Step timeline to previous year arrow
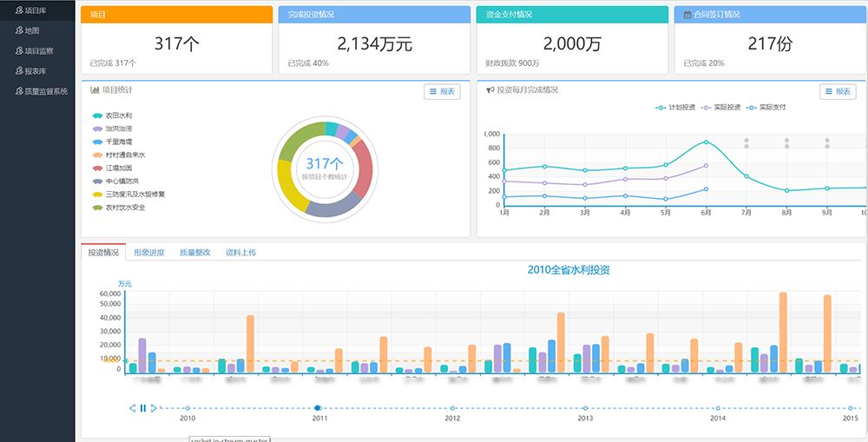Viewport: 868px width, 442px height. (132, 408)
